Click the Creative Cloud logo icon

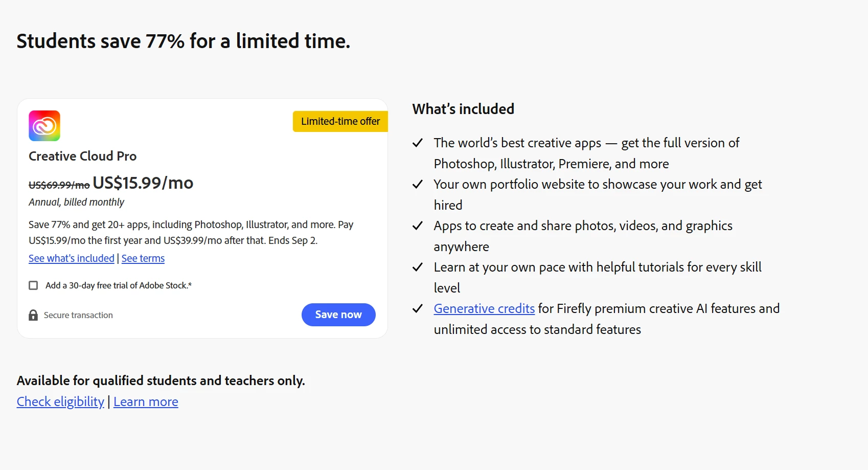pyautogui.click(x=44, y=126)
